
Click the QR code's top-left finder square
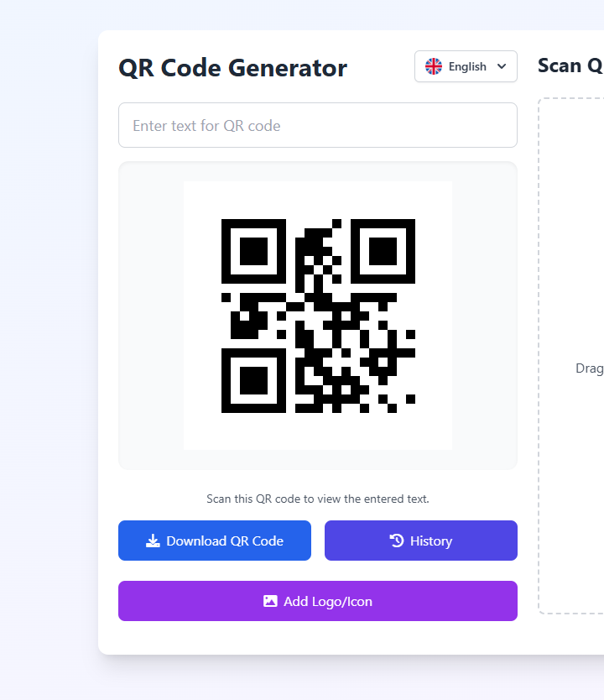(253, 251)
